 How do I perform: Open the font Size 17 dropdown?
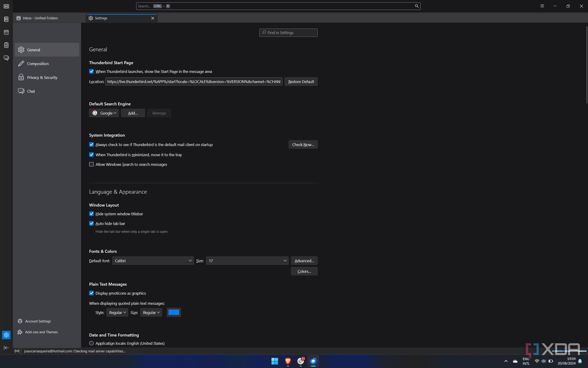(247, 261)
